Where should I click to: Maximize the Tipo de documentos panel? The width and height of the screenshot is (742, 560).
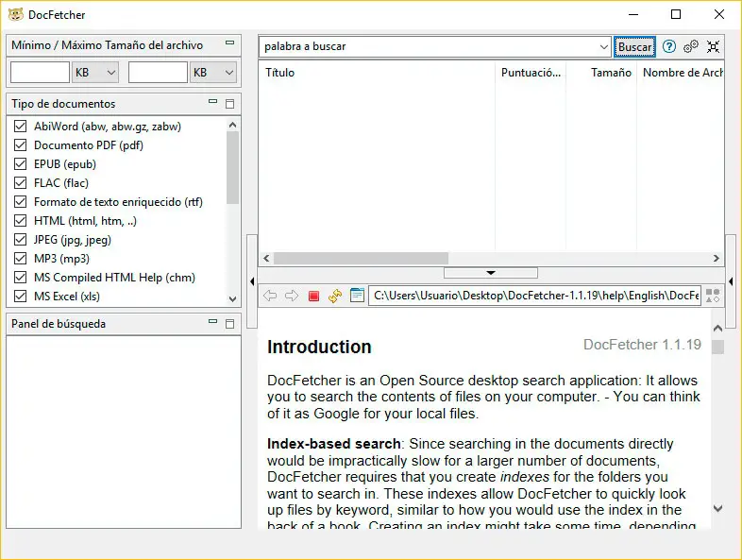[x=230, y=104]
